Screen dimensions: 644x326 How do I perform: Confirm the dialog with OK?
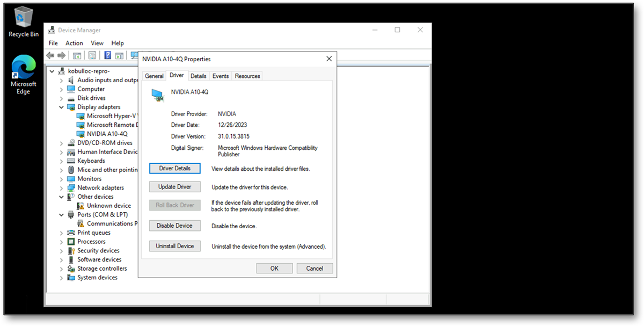(274, 269)
